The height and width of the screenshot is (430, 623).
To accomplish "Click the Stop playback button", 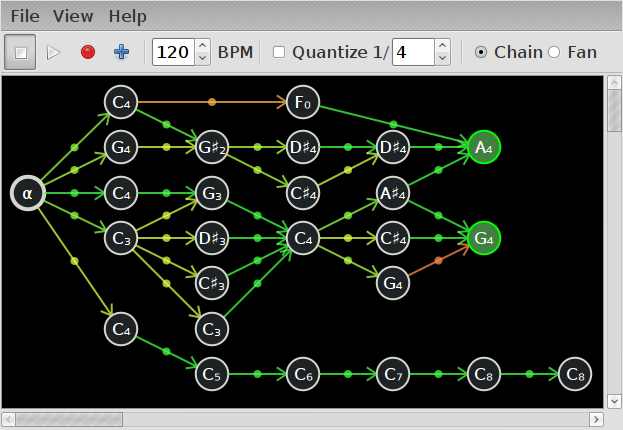I will click(x=20, y=52).
